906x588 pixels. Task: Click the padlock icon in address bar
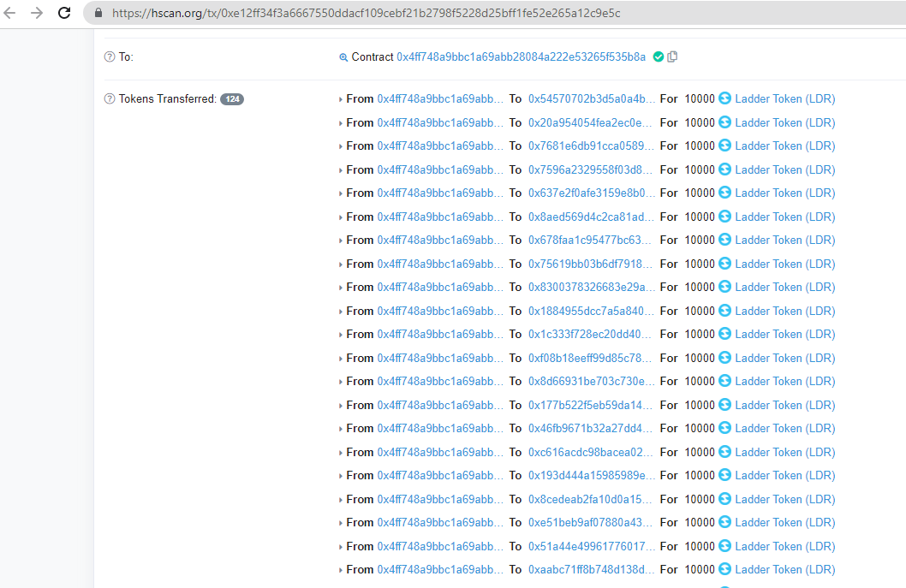tap(98, 13)
